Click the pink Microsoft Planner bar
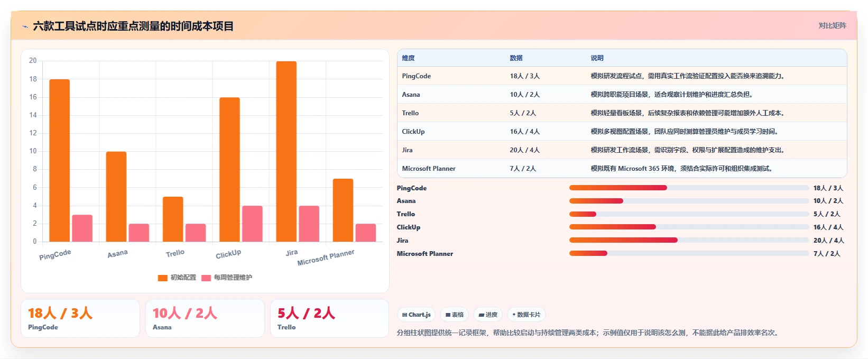Viewport: 868px width, 359px height. [366, 233]
